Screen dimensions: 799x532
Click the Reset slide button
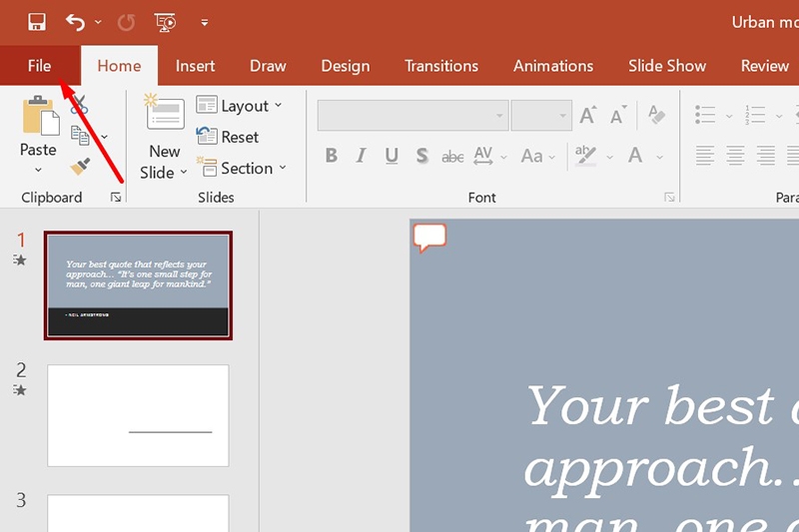(228, 137)
